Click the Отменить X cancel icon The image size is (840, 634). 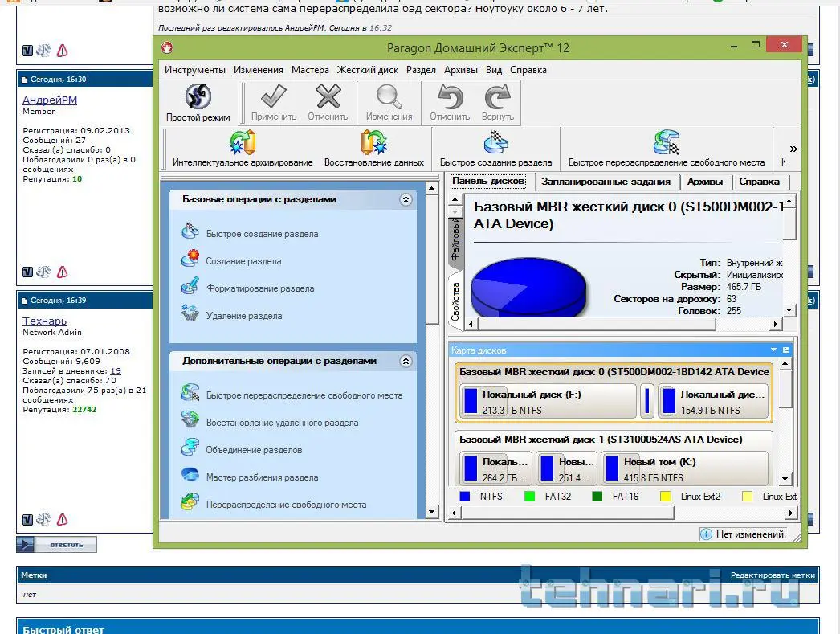pos(328,97)
